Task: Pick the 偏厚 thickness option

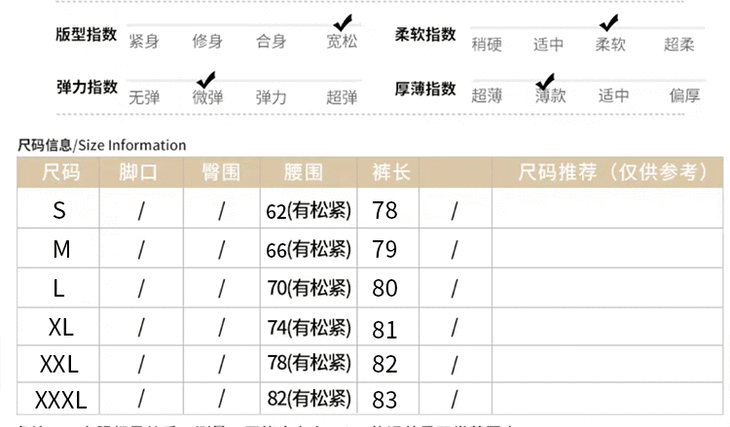Action: (x=685, y=96)
